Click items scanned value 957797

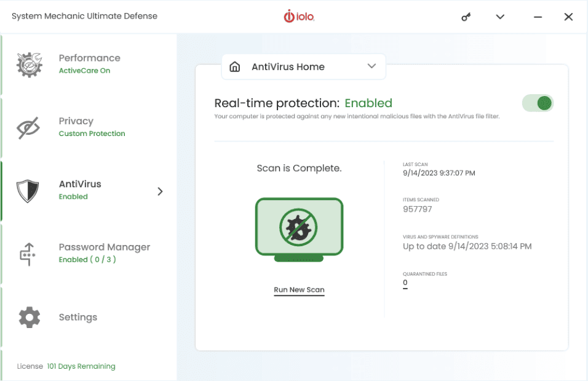point(418,209)
